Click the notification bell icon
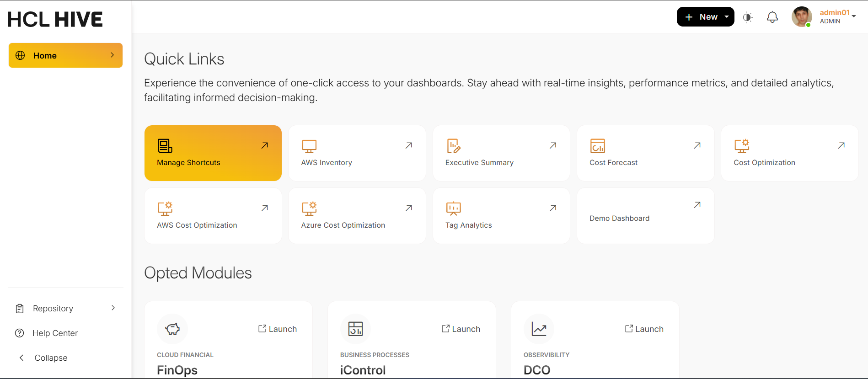Screen dimensions: 868x379 [772, 17]
